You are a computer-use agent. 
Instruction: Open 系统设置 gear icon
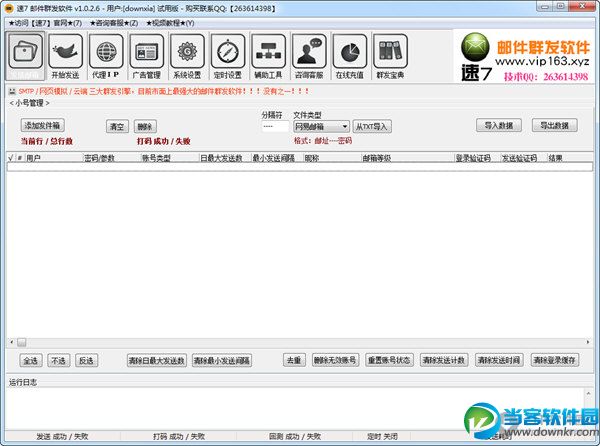(x=187, y=56)
